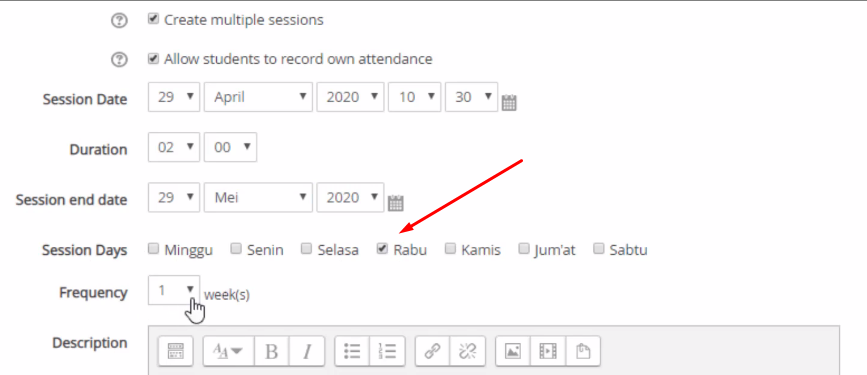The height and width of the screenshot is (375, 867).
Task: Open the session month dropdown showing April
Action: [258, 97]
